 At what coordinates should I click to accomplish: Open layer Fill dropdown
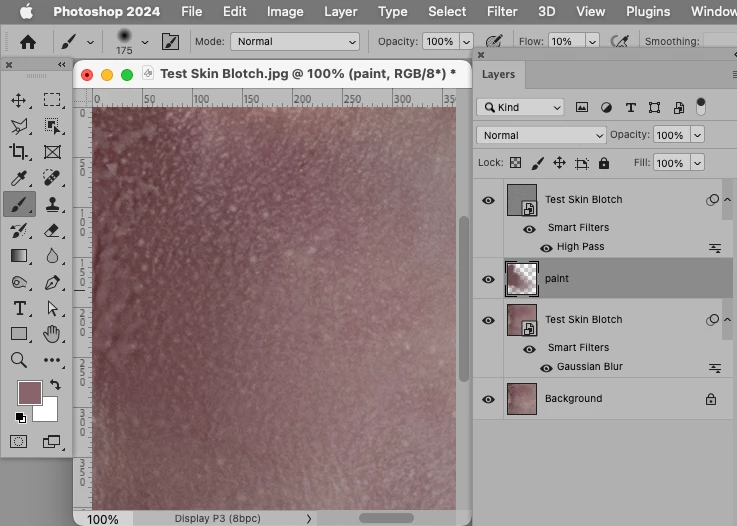698,163
